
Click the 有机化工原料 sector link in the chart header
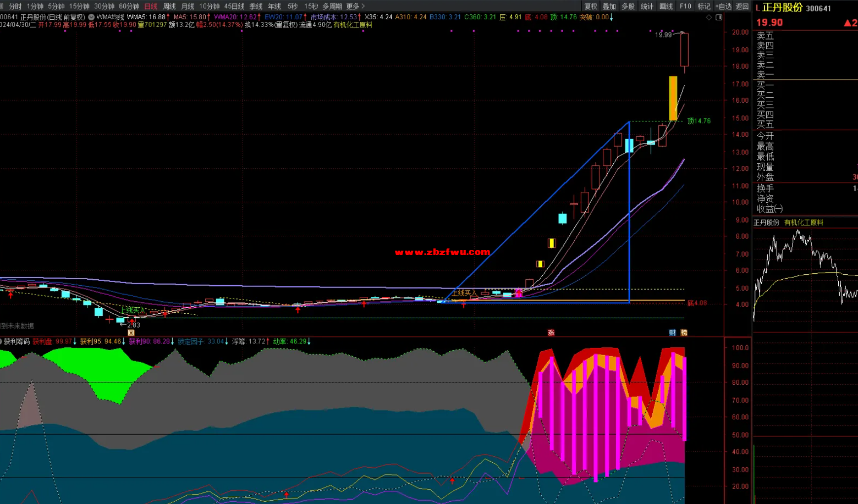click(353, 25)
